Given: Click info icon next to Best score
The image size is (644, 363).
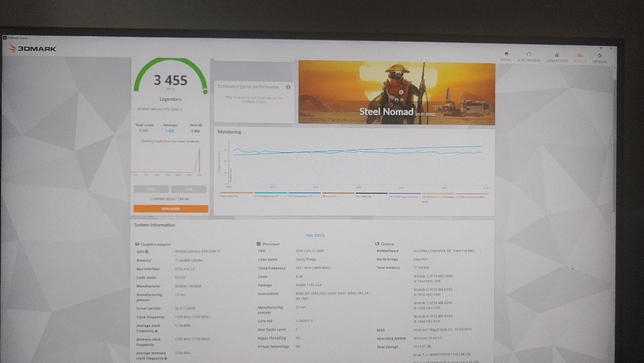Looking at the screenshot, I should tap(200, 125).
